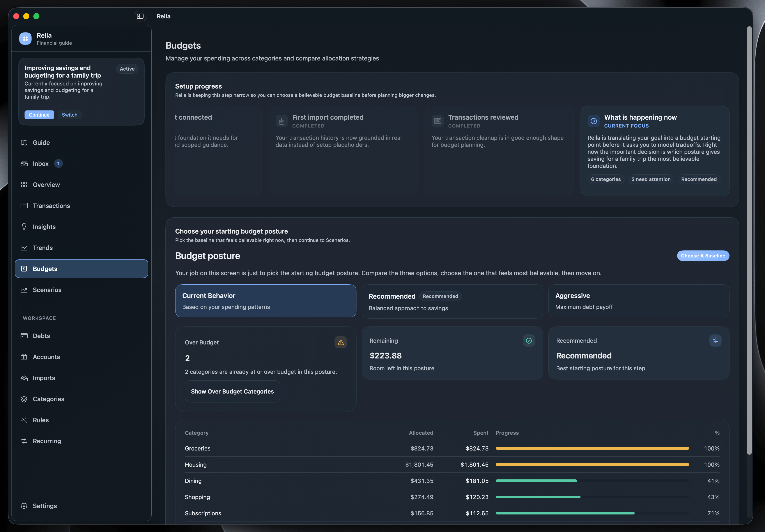Click the Housing category row label
Viewport: 765px width, 532px height.
pos(196,465)
